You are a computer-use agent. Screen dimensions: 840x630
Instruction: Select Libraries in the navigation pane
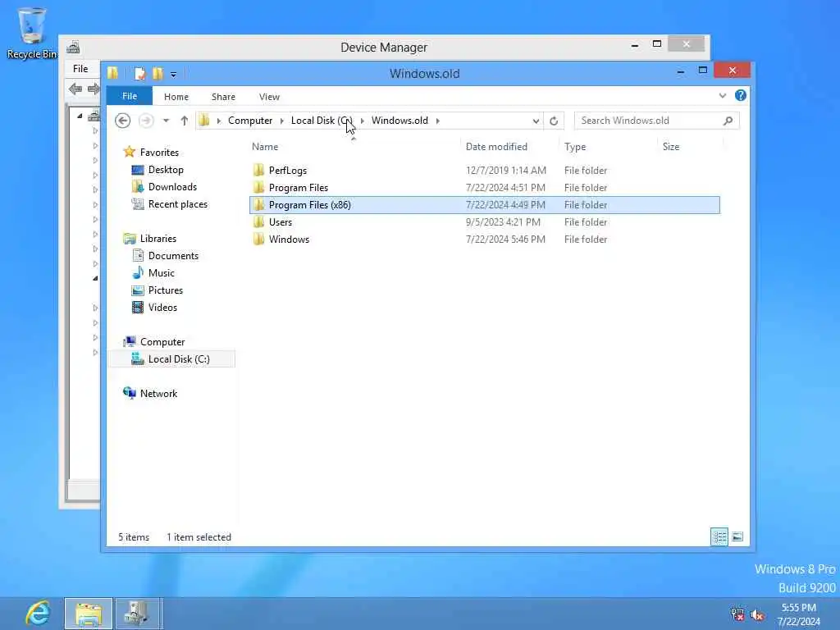point(158,239)
